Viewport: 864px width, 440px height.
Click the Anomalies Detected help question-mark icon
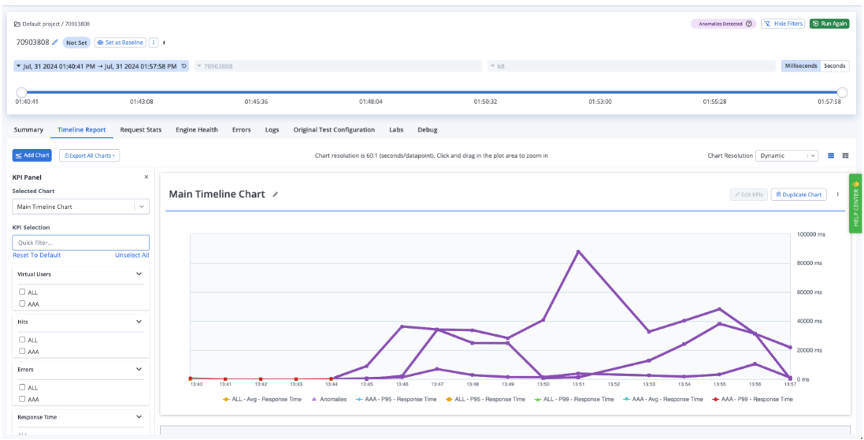click(x=748, y=24)
